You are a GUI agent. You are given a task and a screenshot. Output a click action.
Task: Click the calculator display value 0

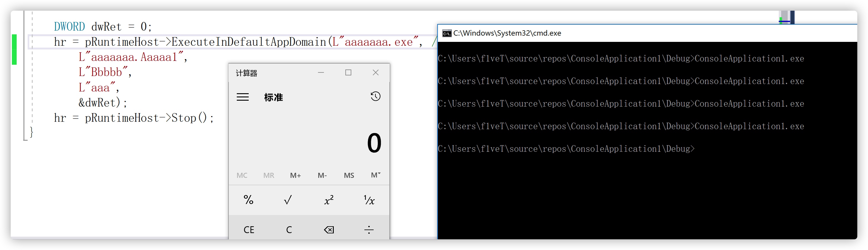coord(374,143)
